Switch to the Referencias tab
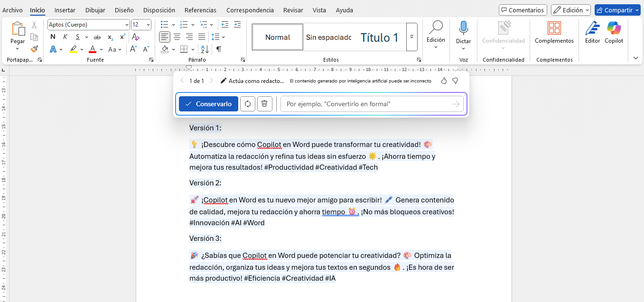The width and height of the screenshot is (644, 302). (200, 10)
